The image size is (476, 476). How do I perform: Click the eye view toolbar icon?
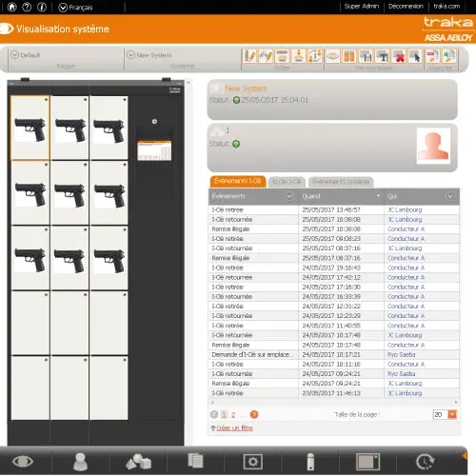pos(333,56)
